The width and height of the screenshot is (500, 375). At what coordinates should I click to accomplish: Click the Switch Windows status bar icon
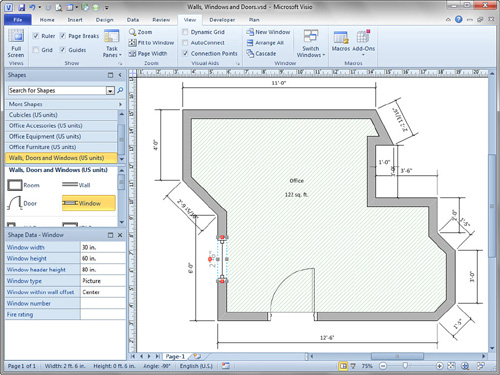(480, 366)
